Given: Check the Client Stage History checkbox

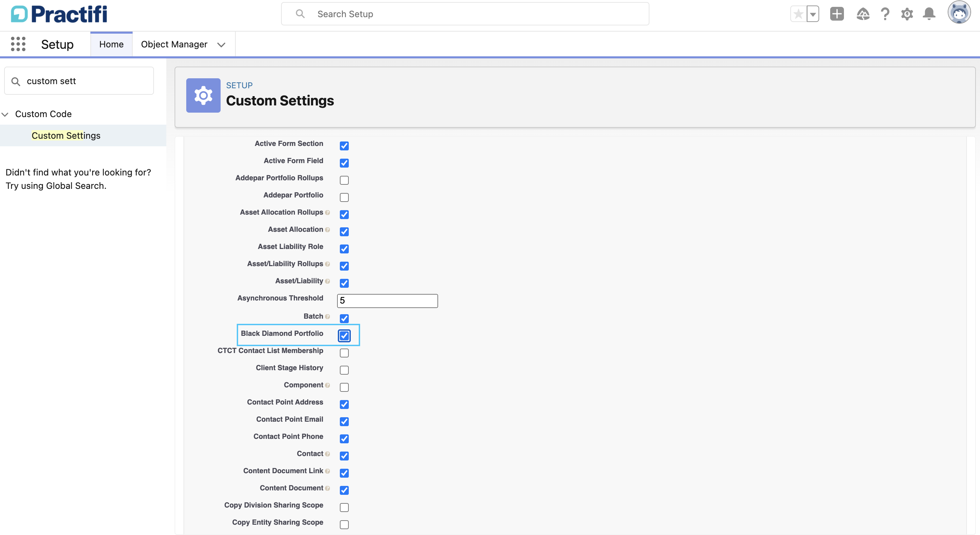Looking at the screenshot, I should 344,370.
